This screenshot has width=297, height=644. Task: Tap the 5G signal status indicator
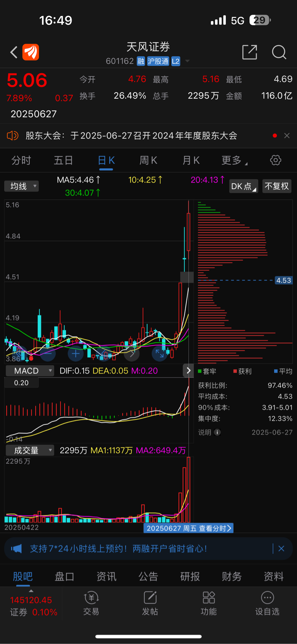click(237, 20)
